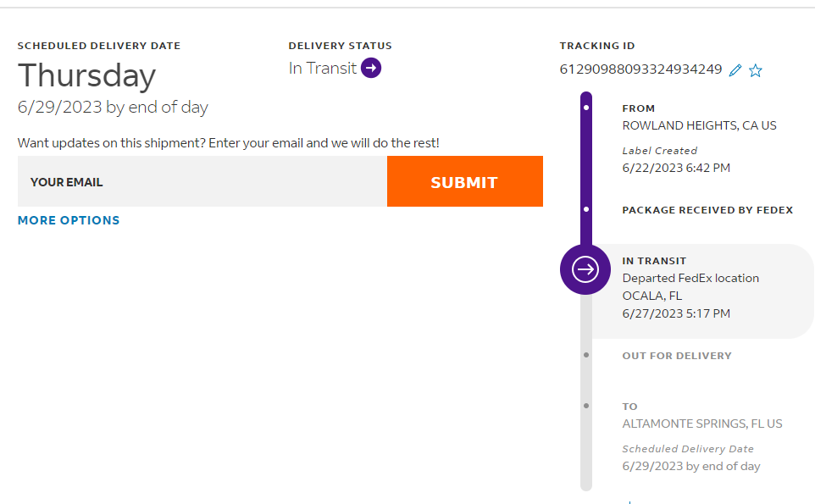Star this shipment as a favorite
This screenshot has height=504, width=815.
click(756, 70)
